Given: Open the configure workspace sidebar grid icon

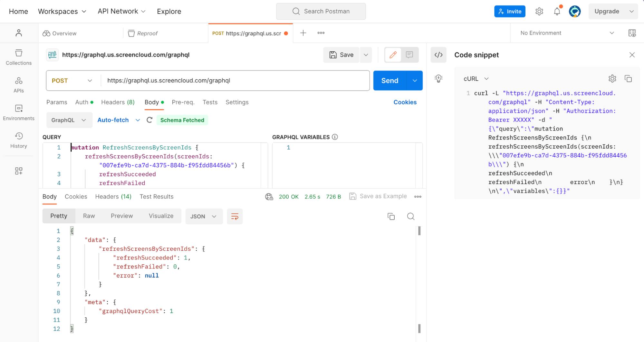Looking at the screenshot, I should click(x=19, y=171).
